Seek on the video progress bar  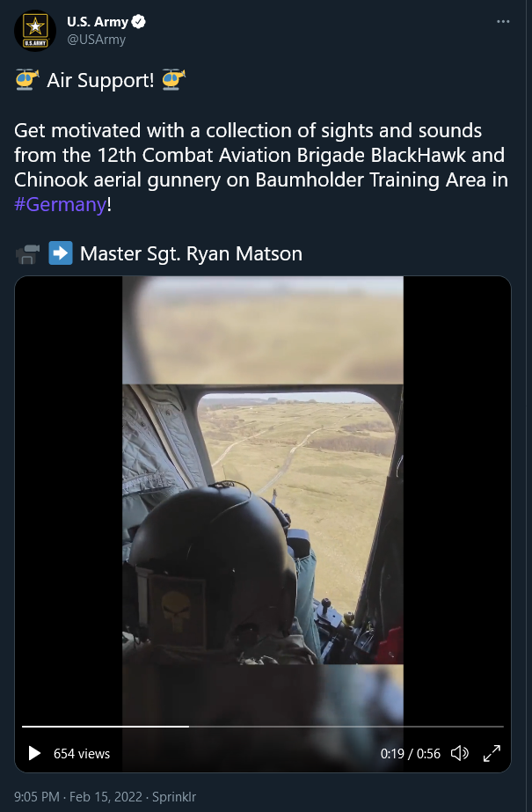coord(262,727)
